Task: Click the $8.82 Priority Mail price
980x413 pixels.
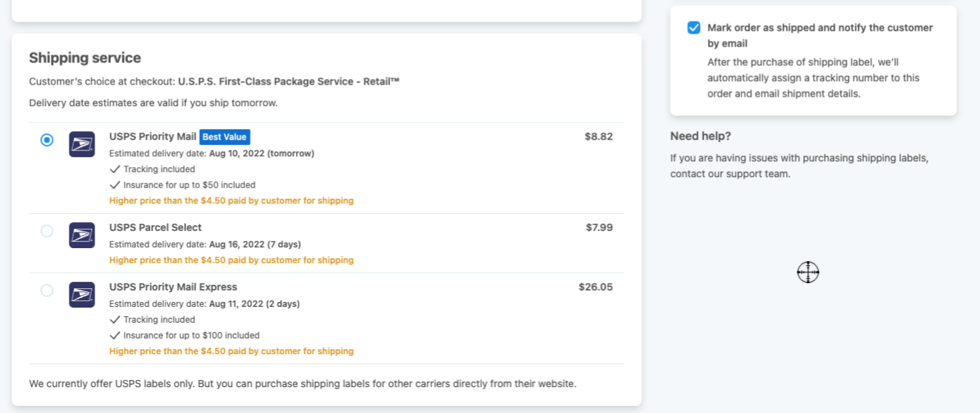Action: 598,136
